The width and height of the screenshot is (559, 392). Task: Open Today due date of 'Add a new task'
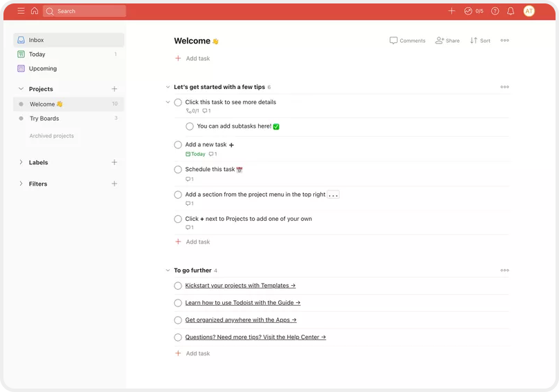coord(195,154)
